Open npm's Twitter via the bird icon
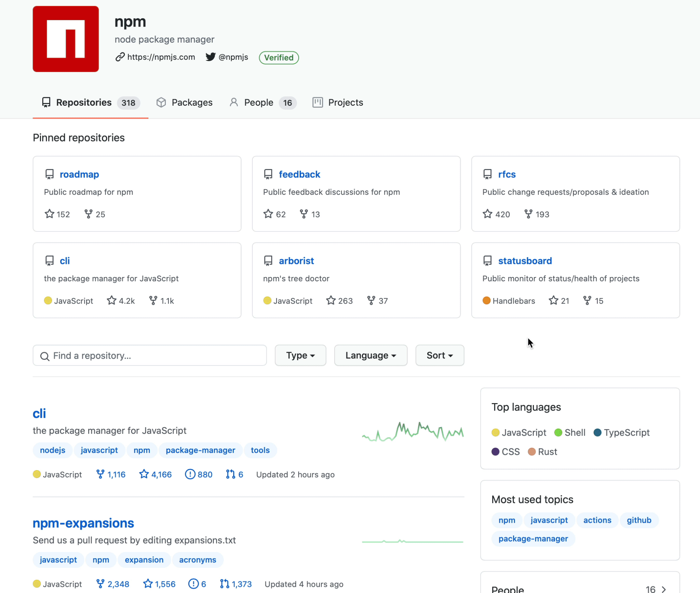This screenshot has height=593, width=700. coord(210,57)
